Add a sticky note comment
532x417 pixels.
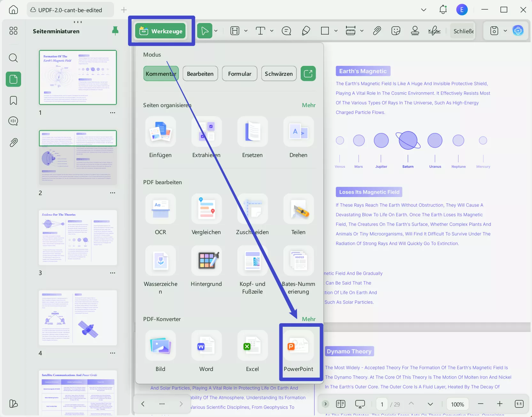coord(286,31)
